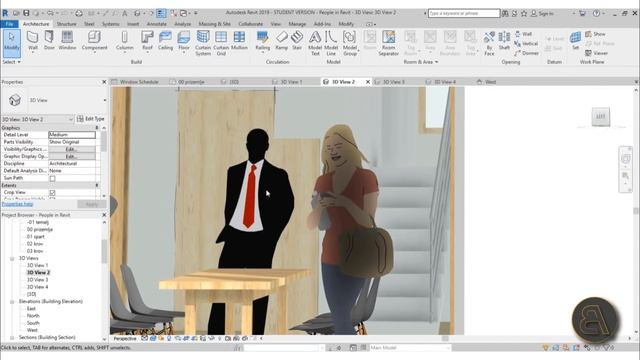
Task: Open the Select panel dropdown
Action: 11,62
